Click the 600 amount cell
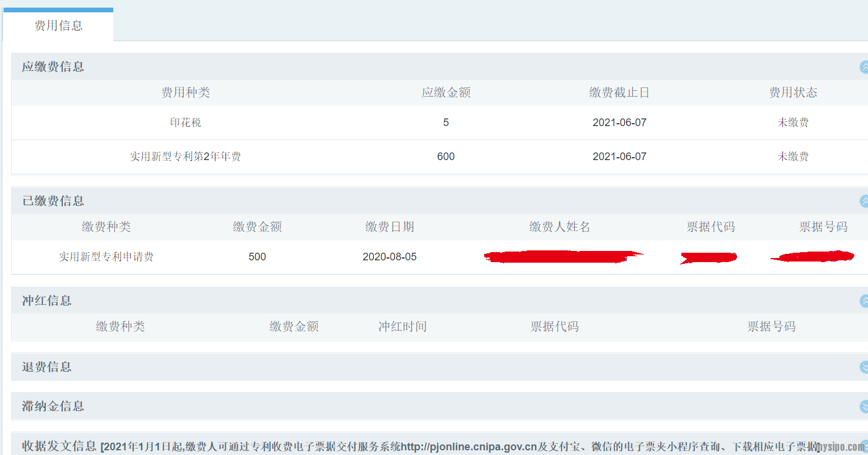868x455 pixels. (x=446, y=157)
